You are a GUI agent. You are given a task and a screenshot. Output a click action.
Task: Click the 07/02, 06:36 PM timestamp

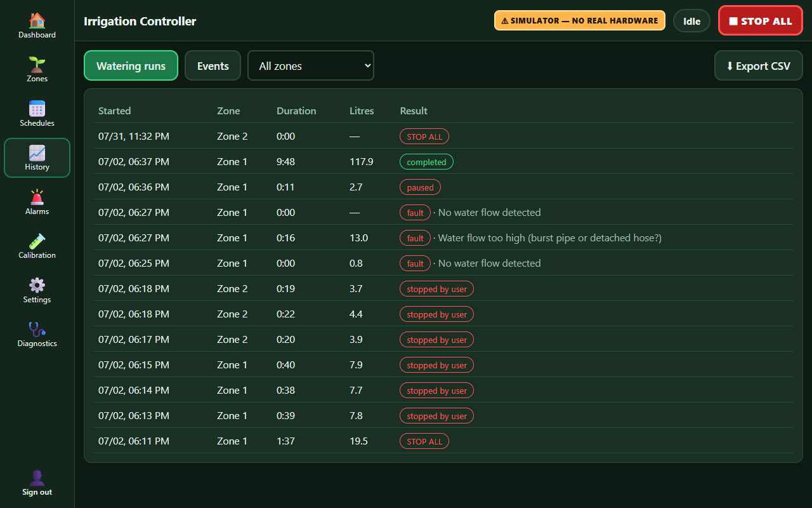pyautogui.click(x=134, y=187)
